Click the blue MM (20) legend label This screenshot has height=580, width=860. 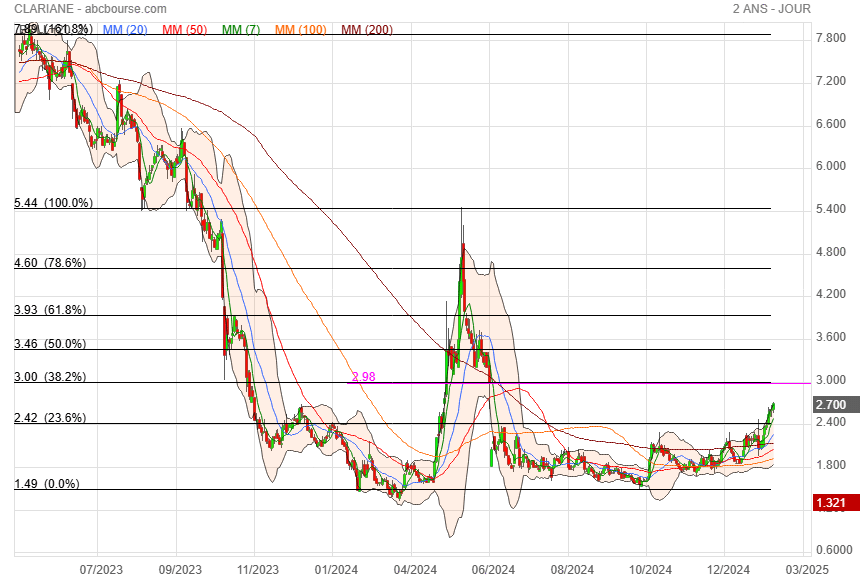125,30
